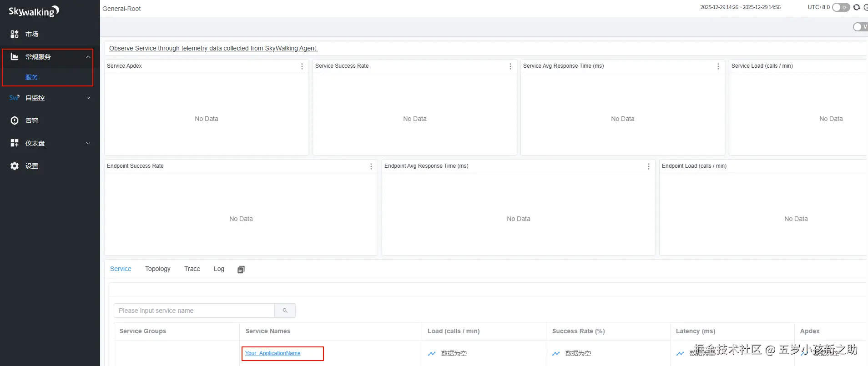Switch to the Topology tab
The width and height of the screenshot is (868, 366).
click(x=158, y=269)
